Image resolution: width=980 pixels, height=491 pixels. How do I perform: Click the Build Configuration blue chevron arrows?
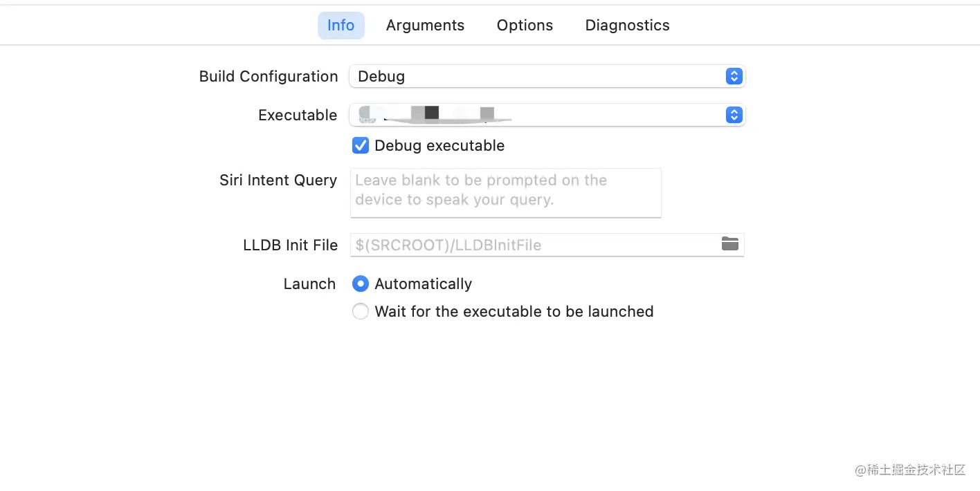pyautogui.click(x=734, y=76)
